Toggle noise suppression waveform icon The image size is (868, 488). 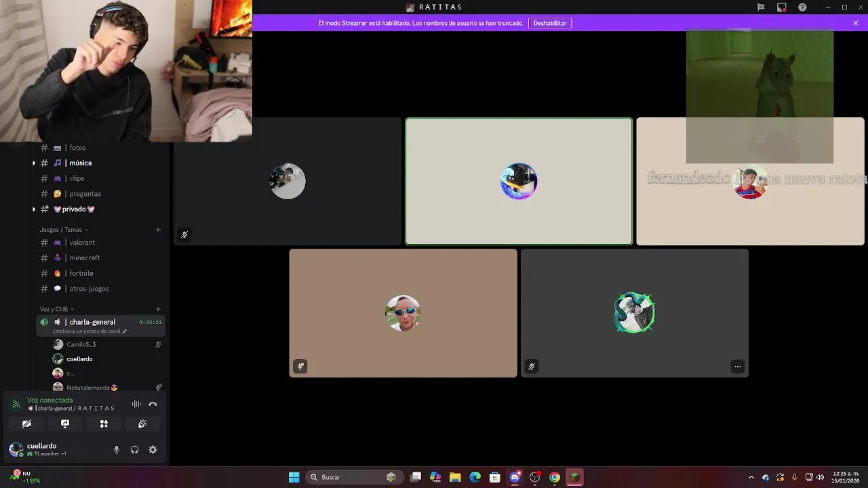136,404
